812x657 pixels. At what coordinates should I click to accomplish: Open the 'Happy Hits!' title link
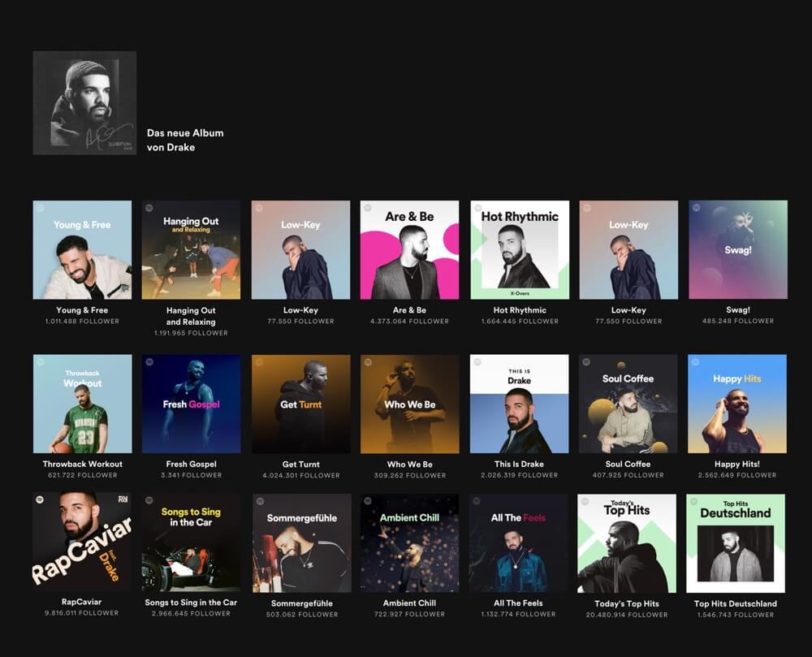pos(737,464)
